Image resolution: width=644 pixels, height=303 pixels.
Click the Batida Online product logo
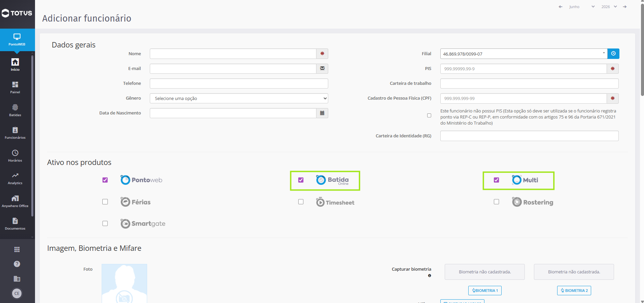pos(332,180)
